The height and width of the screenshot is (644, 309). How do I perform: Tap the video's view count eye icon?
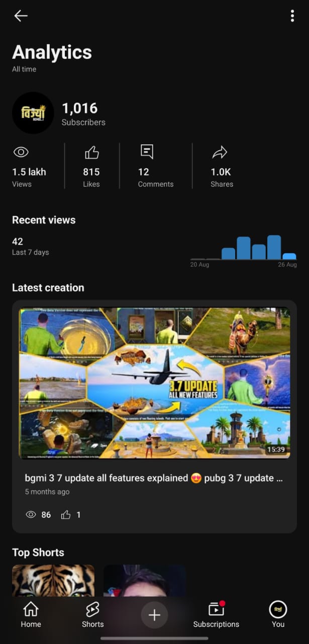coord(31,515)
